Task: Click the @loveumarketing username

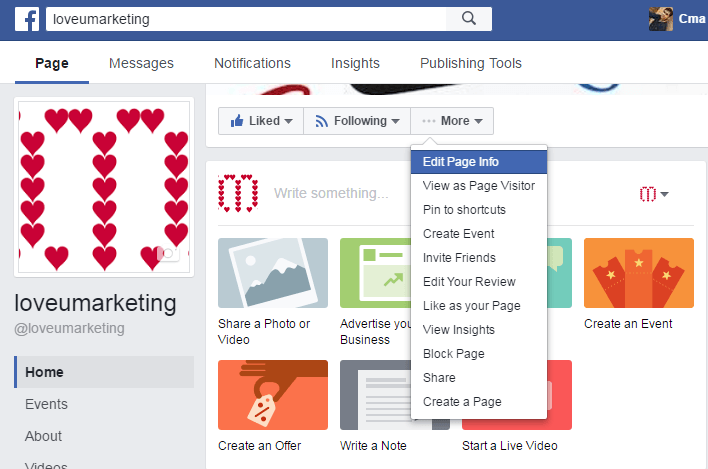Action: 70,328
